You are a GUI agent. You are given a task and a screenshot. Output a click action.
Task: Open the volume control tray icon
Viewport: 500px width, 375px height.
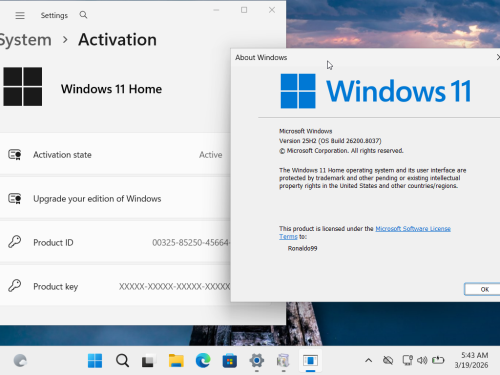click(422, 360)
